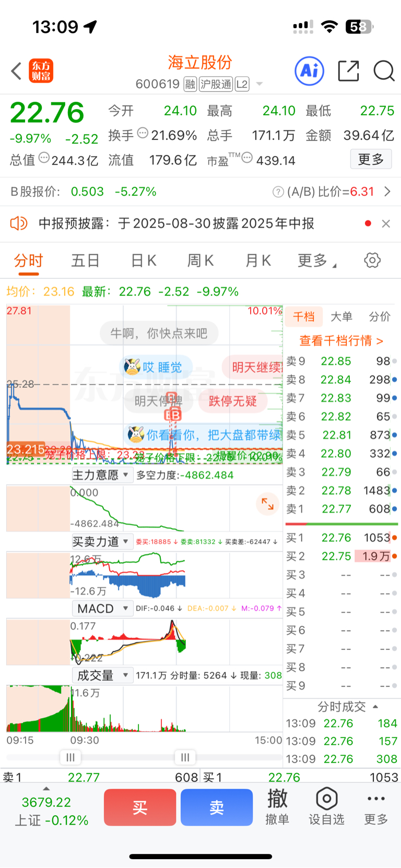Open chart settings gear icon
Image resolution: width=401 pixels, height=868 pixels.
(x=372, y=260)
